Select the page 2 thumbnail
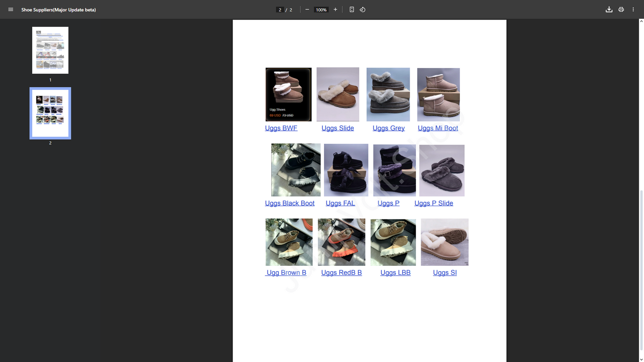The height and width of the screenshot is (362, 644). tap(50, 113)
